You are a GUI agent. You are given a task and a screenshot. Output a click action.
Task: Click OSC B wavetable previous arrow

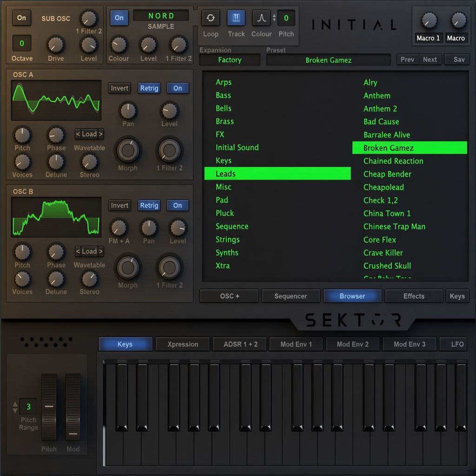(78, 251)
